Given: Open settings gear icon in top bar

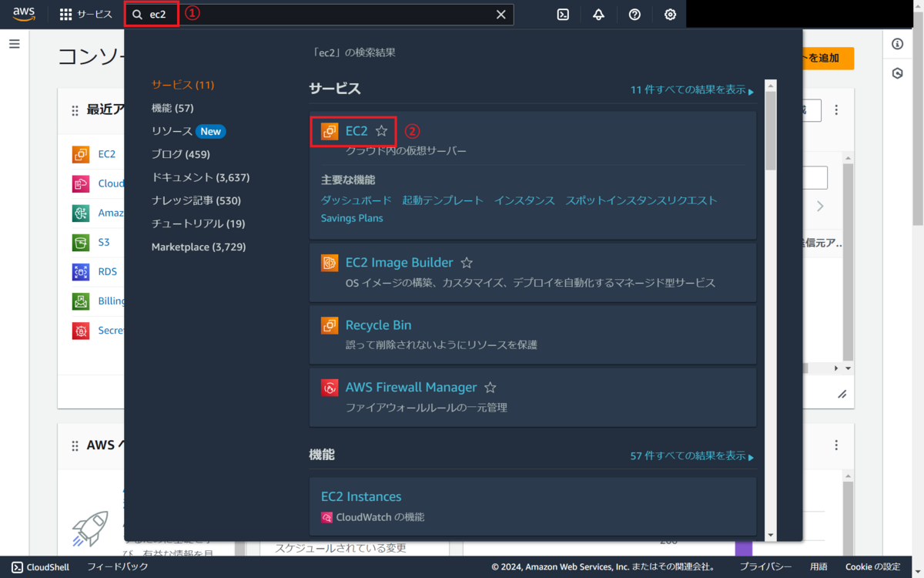Looking at the screenshot, I should click(670, 15).
